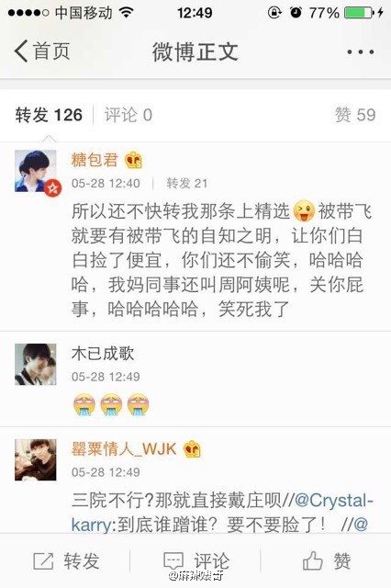Tap the 评论 comment bubble icon
This screenshot has height=588, width=391.
(x=173, y=561)
